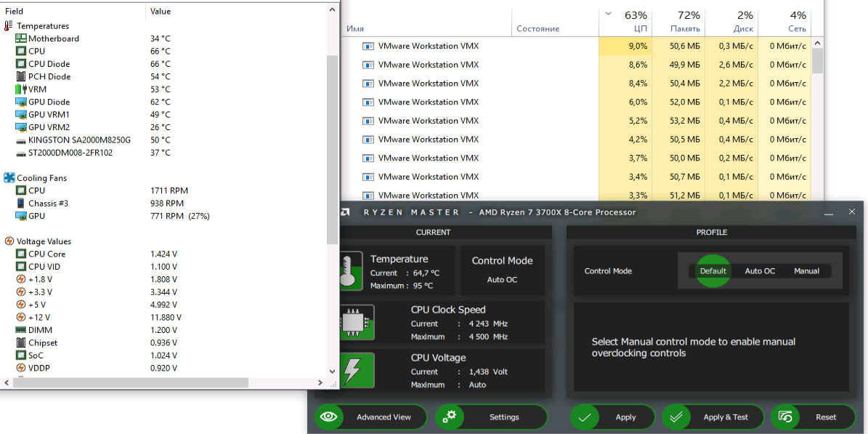868x434 pixels.
Task: Click the CPU VID value 1.100 V
Action: (164, 267)
